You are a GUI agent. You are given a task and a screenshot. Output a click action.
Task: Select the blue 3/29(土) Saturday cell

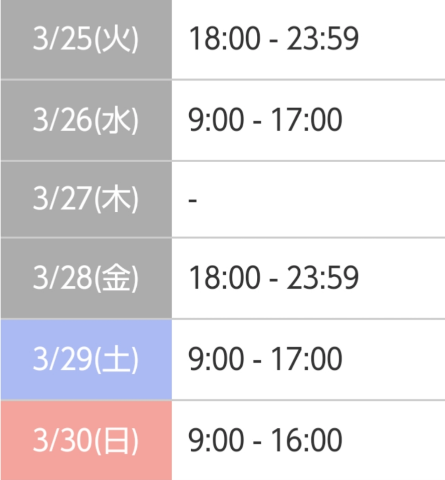[x=86, y=359]
